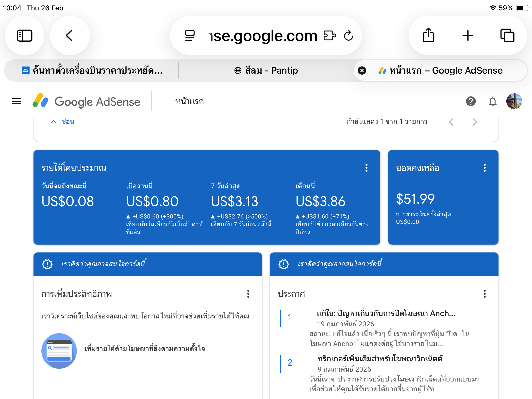Click the AdSense help question mark icon
The width and height of the screenshot is (532, 399).
coord(471,101)
